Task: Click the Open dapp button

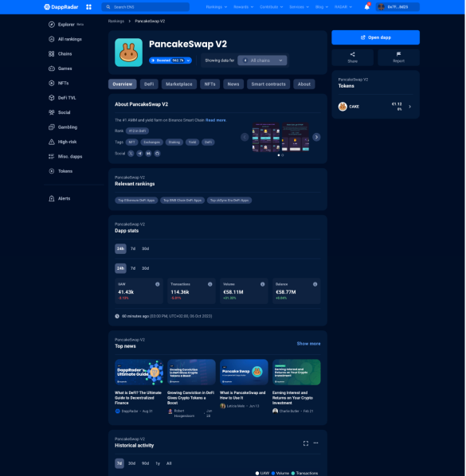Action: pos(375,37)
